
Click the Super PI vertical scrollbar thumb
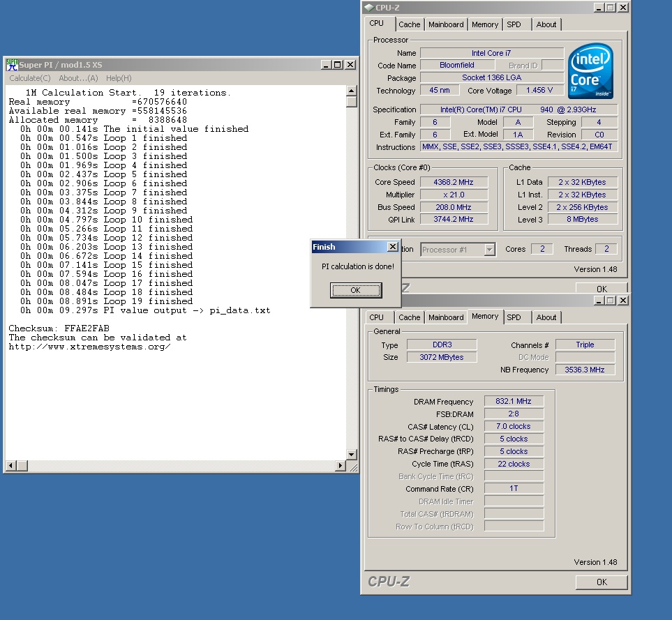[x=352, y=102]
